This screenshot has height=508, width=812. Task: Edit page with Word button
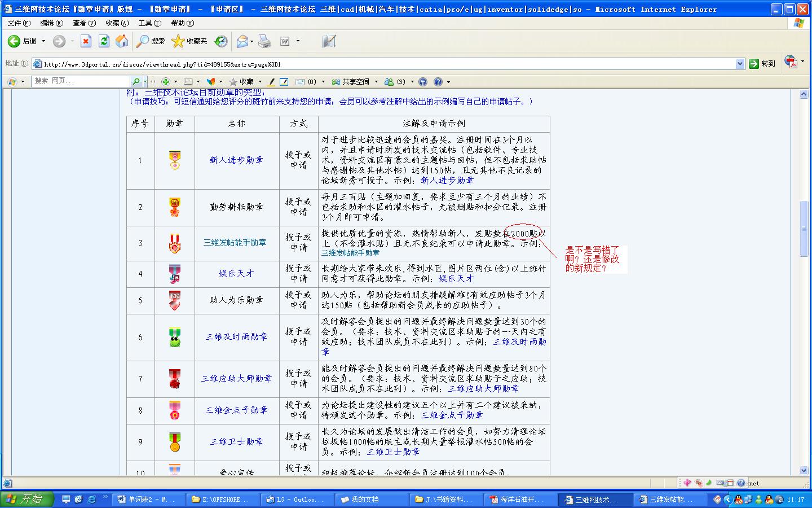(285, 41)
